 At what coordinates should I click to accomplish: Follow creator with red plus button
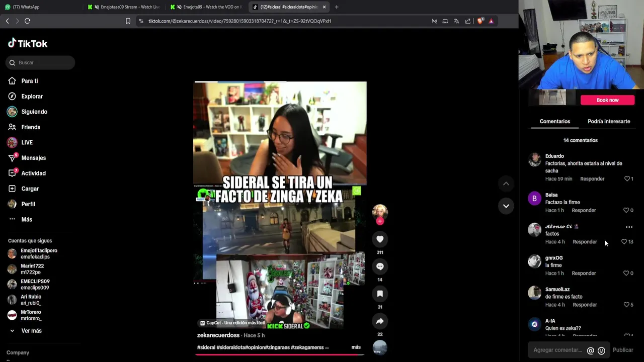click(380, 221)
